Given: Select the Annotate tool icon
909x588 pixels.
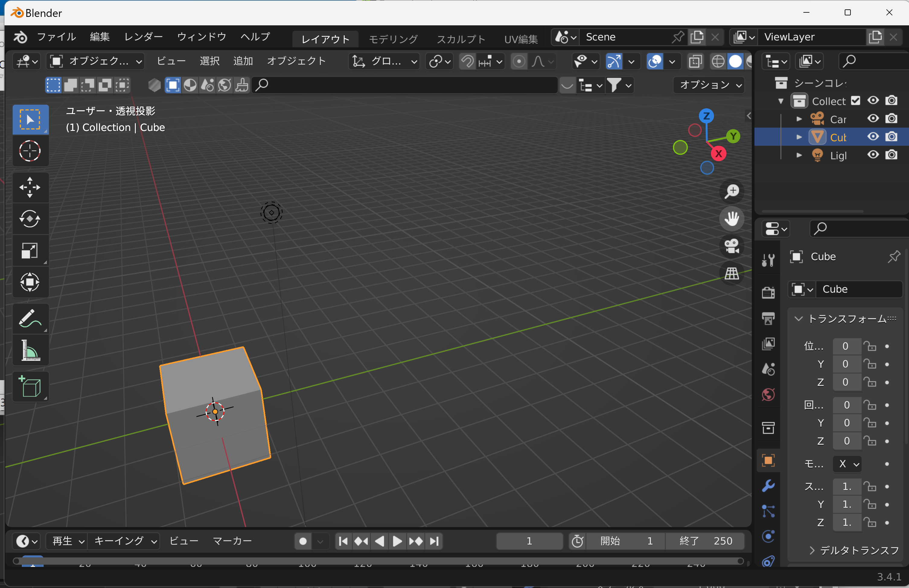Looking at the screenshot, I should pos(30,320).
